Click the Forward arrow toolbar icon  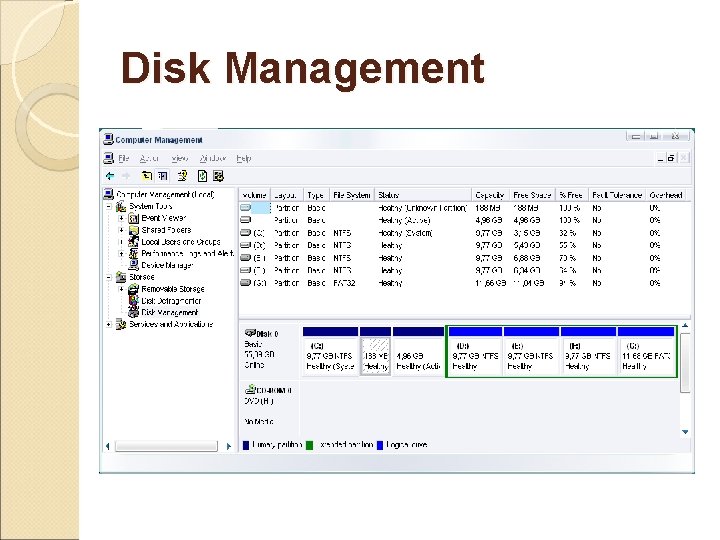pos(126,176)
